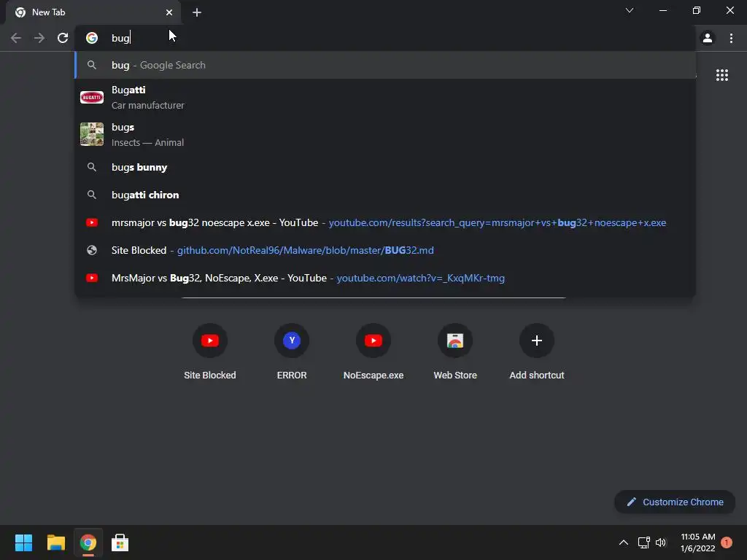Screen dimensions: 747x560
Task: Choose the 'bugs' Insects suggestion
Action: coord(385,135)
